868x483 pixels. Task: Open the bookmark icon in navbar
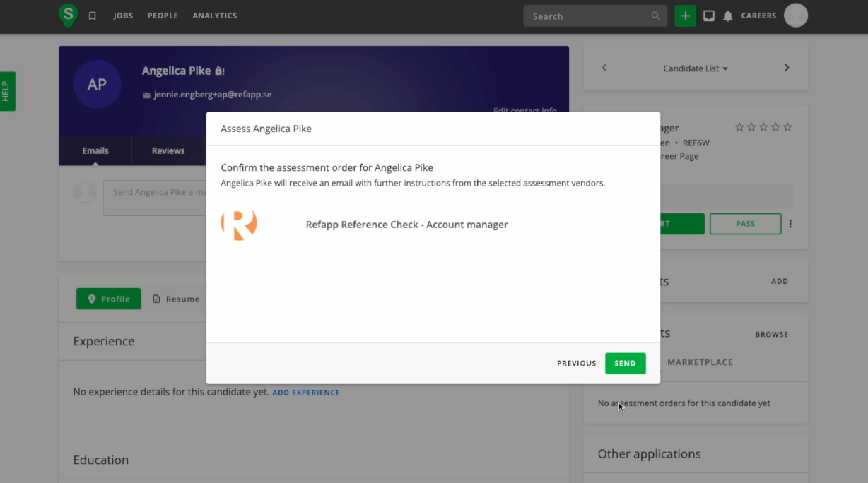pyautogui.click(x=93, y=16)
